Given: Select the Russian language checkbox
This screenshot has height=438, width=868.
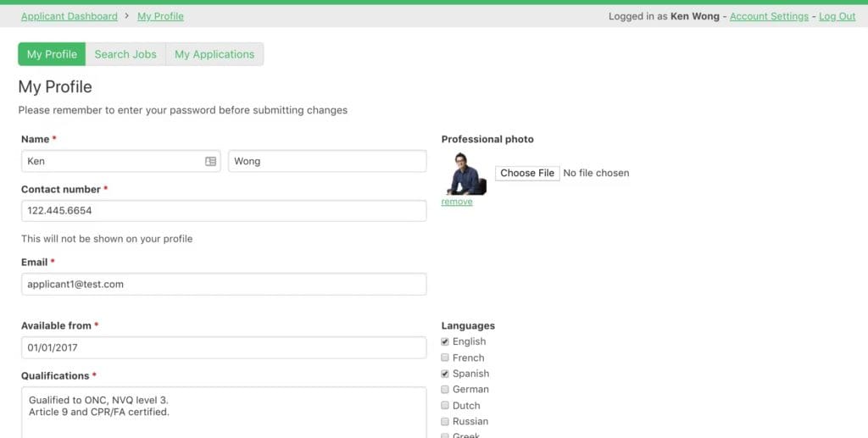Looking at the screenshot, I should [446, 422].
